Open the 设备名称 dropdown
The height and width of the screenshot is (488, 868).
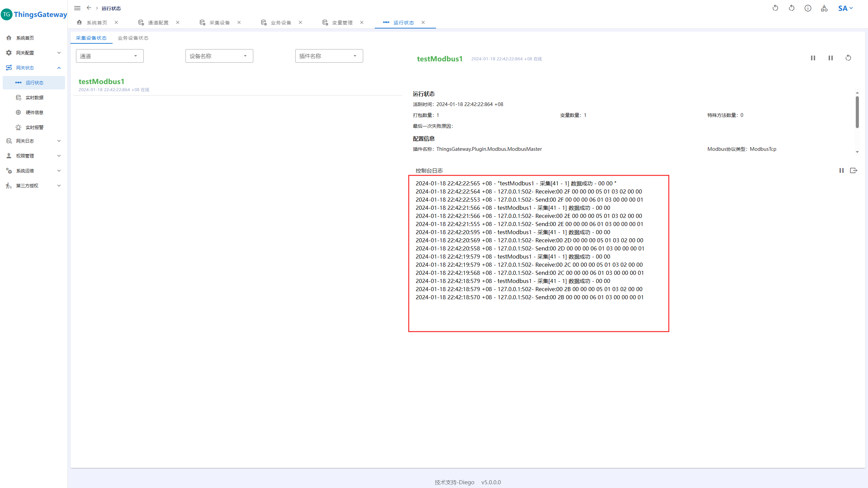(x=219, y=56)
